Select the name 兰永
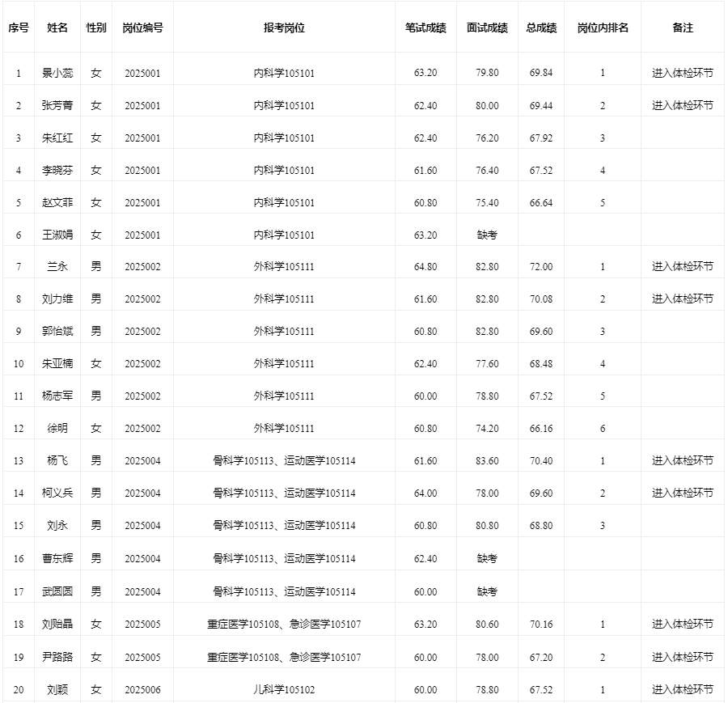This screenshot has height=703, width=728. point(57,266)
